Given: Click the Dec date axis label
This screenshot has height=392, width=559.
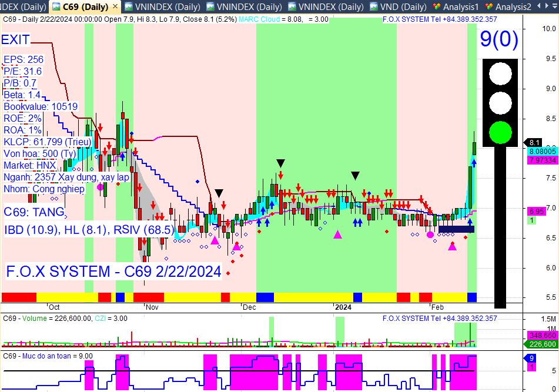Looking at the screenshot, I should 249,307.
